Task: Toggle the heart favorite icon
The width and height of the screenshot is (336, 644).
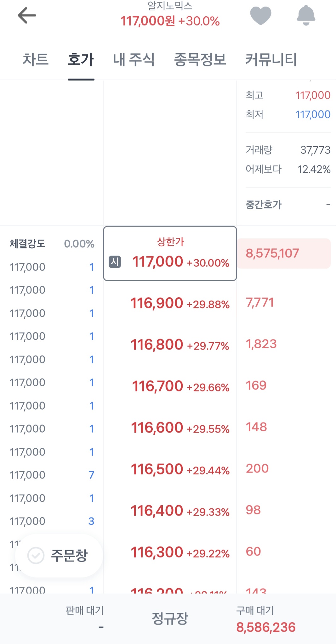Action: [x=260, y=15]
